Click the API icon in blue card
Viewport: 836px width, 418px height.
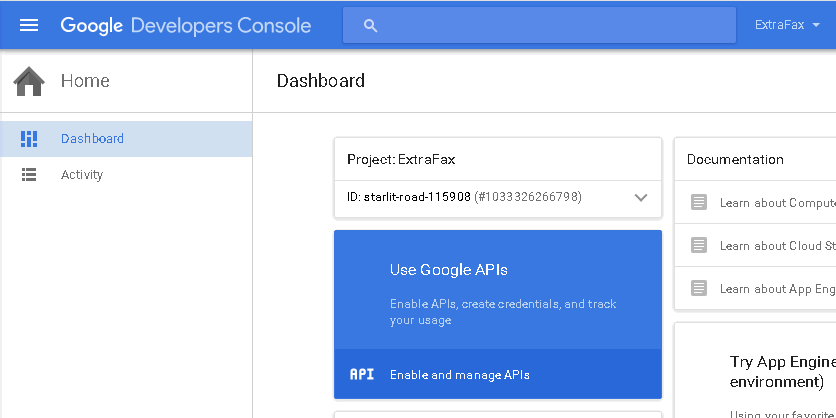[x=362, y=374]
